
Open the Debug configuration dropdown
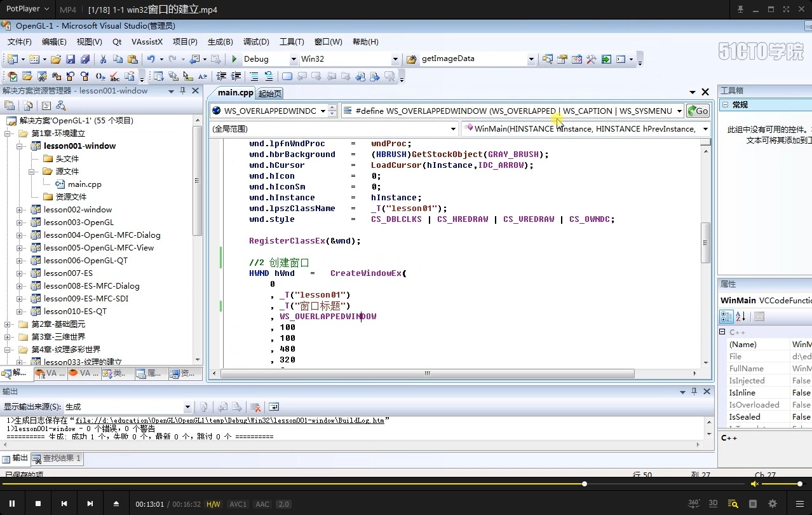point(294,59)
